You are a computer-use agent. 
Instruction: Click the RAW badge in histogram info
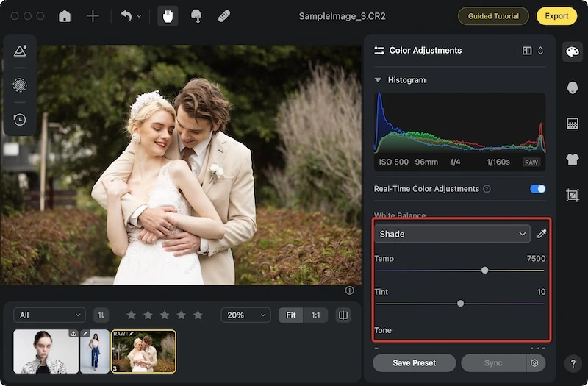coord(531,162)
